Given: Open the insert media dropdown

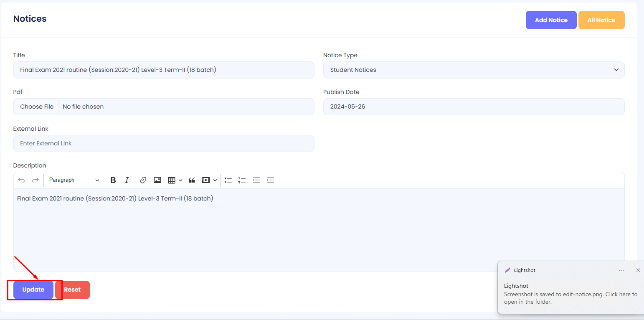Looking at the screenshot, I should coord(210,180).
